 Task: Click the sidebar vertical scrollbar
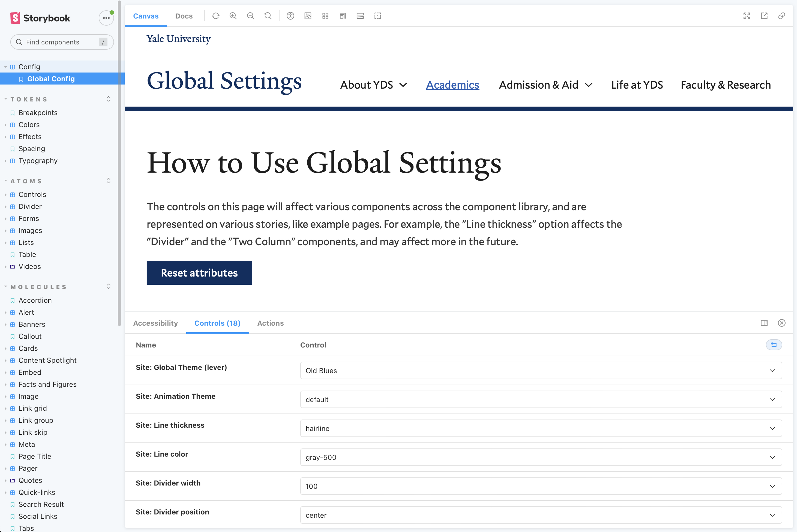tap(119, 163)
